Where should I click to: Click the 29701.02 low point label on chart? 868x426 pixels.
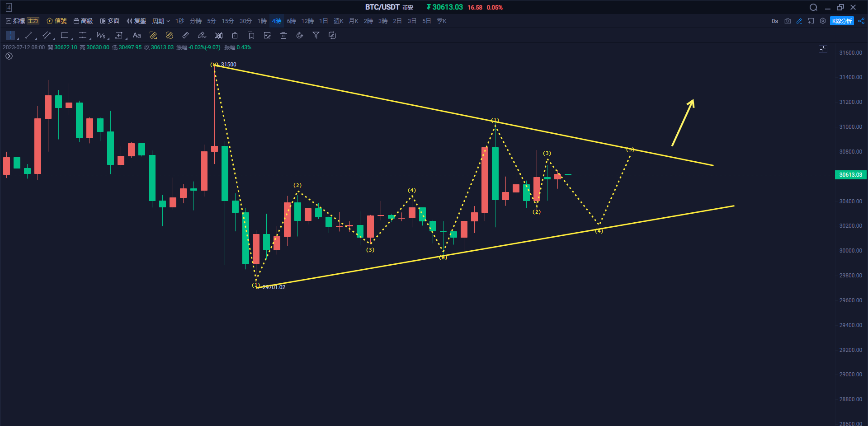tap(274, 287)
